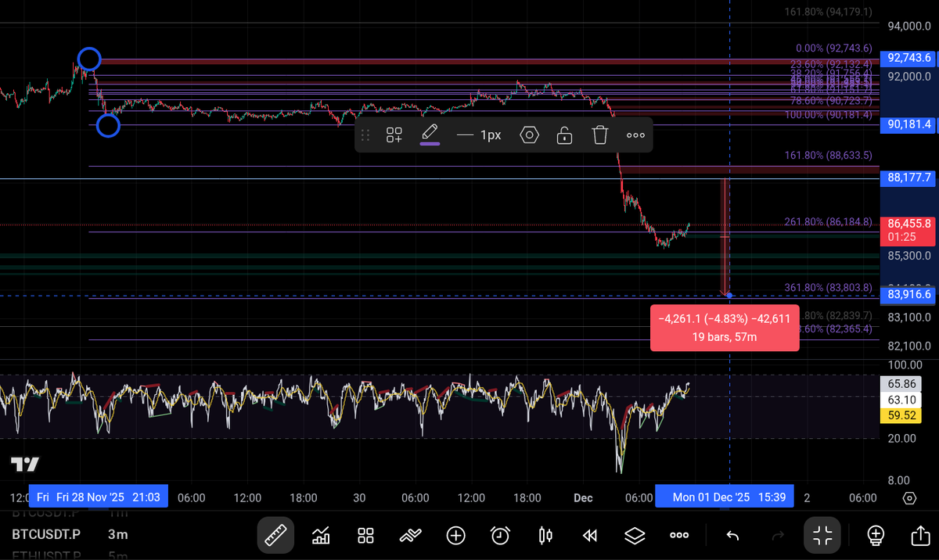Viewport: 939px width, 560px height.
Task: Open the four-square layout grid in bottom bar
Action: (x=365, y=536)
